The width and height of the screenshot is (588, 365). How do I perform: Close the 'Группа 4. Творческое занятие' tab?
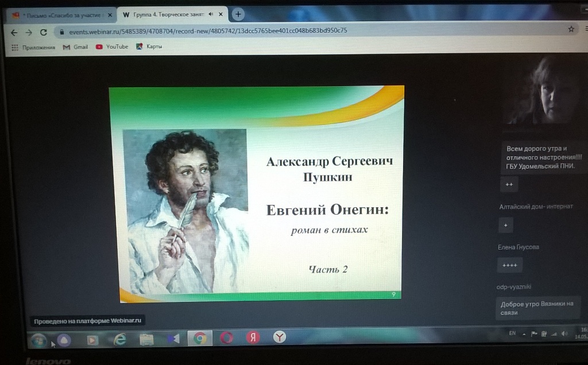click(220, 14)
